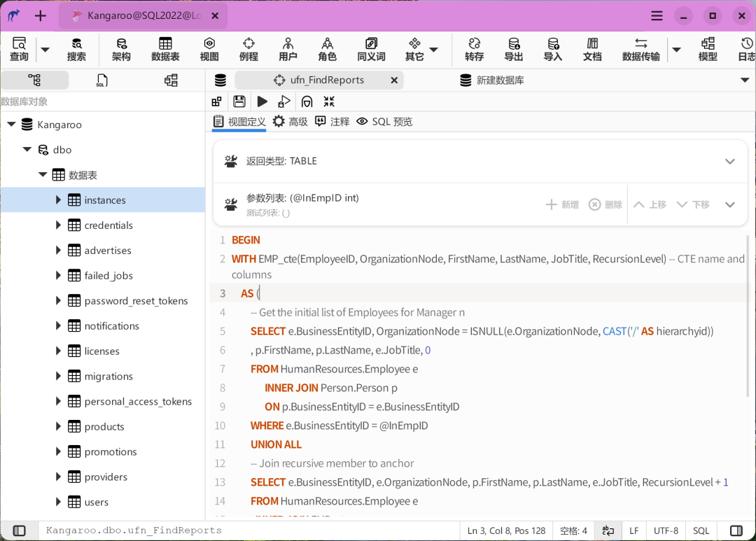
Task: Open the 其它 others tool
Action: tap(414, 49)
